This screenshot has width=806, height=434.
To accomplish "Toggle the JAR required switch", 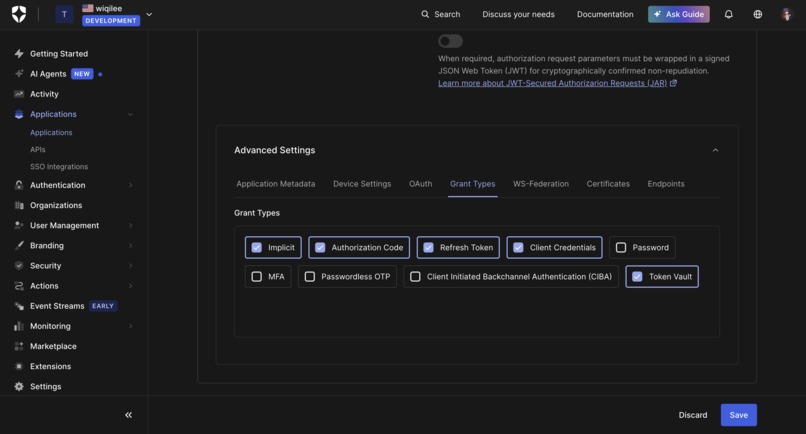I will point(450,41).
